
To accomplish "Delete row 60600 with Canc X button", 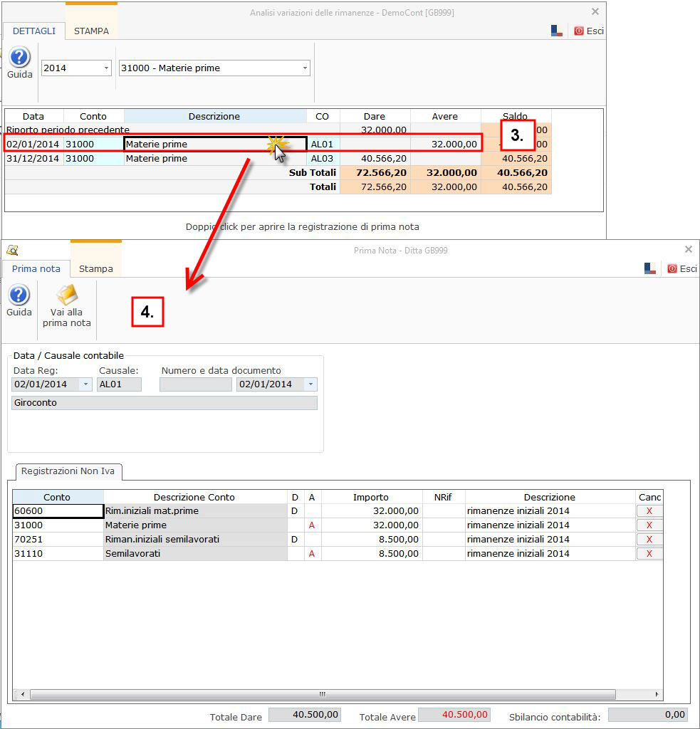I will point(649,510).
